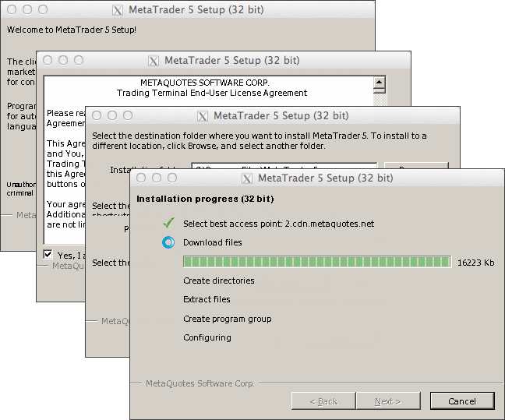Click 'Installation progress (32 bit)' heading
Viewport: 505px width, 420px height.
pyautogui.click(x=205, y=199)
